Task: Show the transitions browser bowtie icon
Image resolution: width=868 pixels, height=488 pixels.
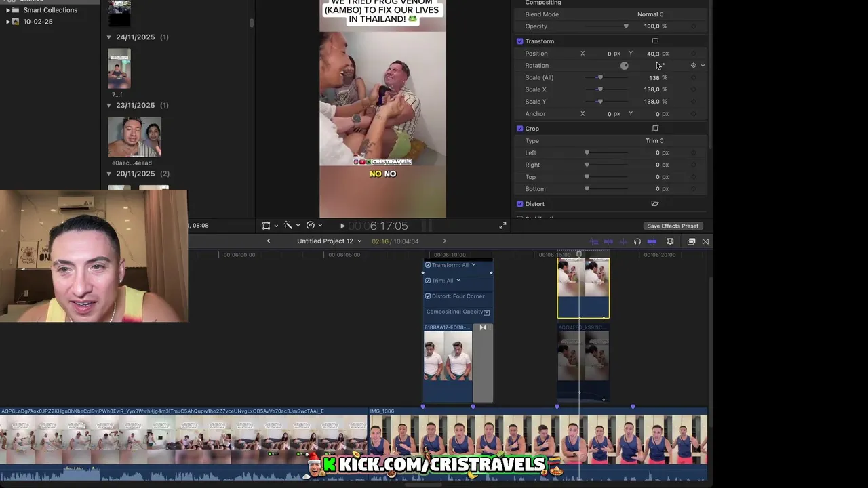Action: [705, 241]
